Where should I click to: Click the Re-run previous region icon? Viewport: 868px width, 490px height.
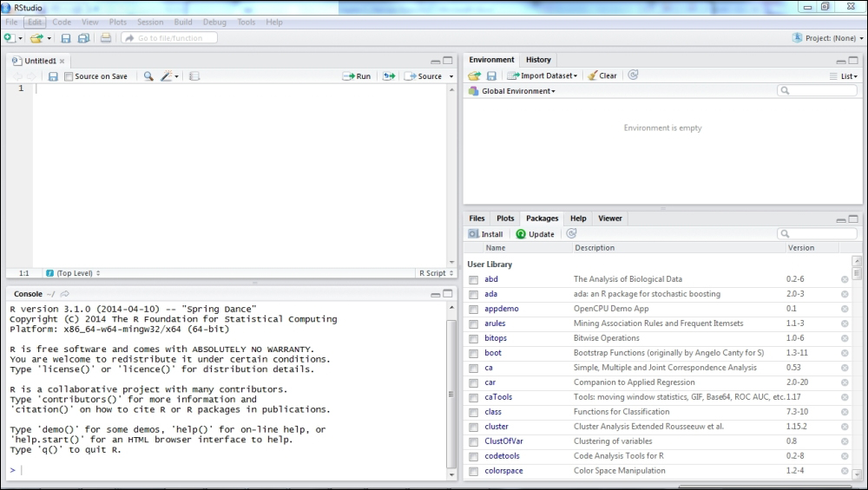pyautogui.click(x=389, y=76)
